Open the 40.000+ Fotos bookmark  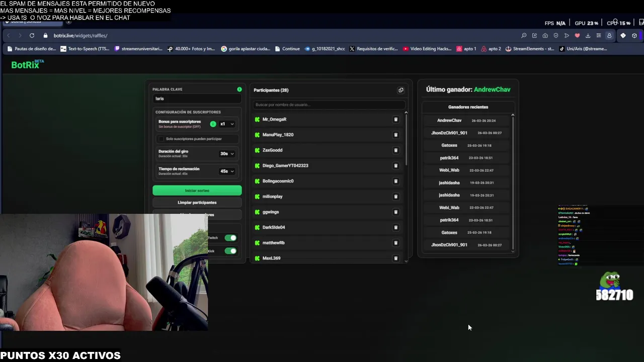click(x=191, y=49)
